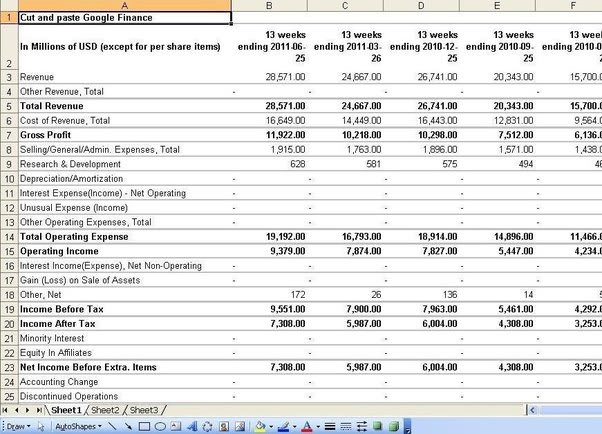This screenshot has width=602, height=434.
Task: Expand Line Color dropdown arrow
Action: pos(294,427)
